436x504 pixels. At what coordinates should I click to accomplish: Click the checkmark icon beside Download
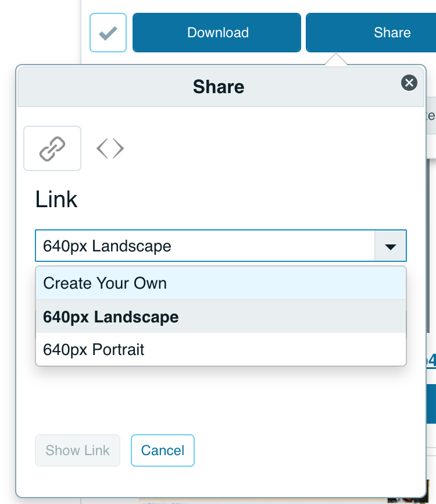click(x=108, y=33)
